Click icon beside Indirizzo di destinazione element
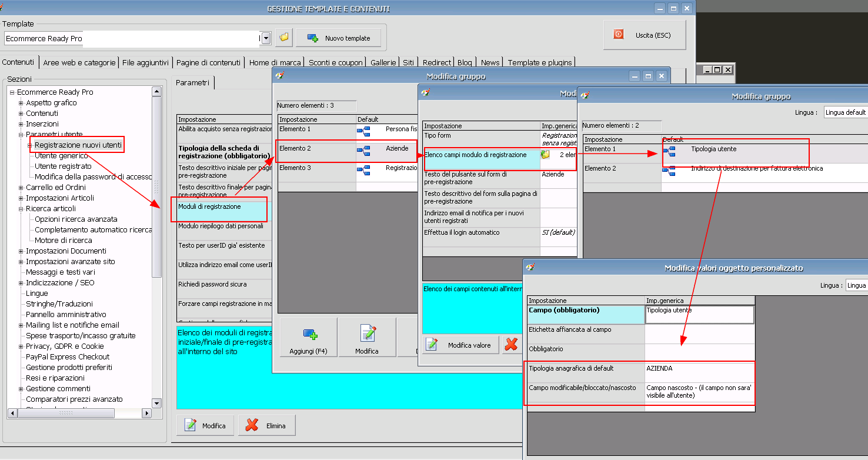The image size is (868, 460). tap(669, 169)
